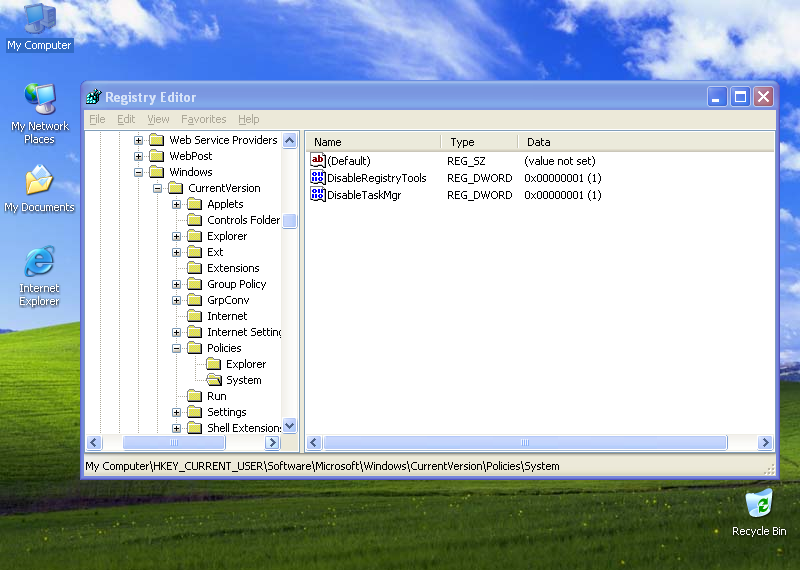Image resolution: width=800 pixels, height=570 pixels.
Task: Open the View menu
Action: tap(158, 119)
